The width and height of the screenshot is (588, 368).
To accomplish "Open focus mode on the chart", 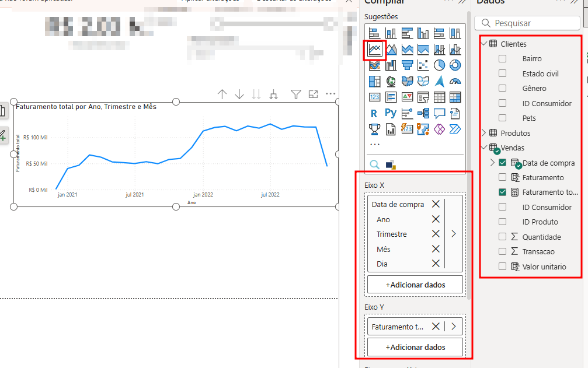I will 313,94.
